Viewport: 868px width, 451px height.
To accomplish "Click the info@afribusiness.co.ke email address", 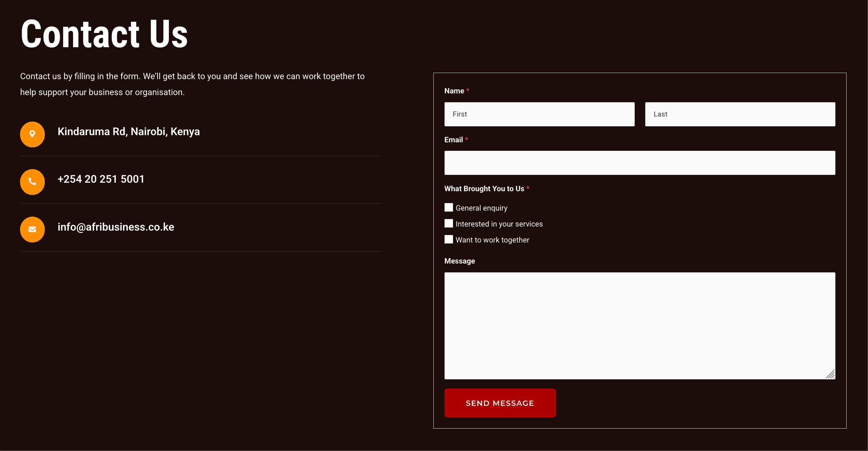I will (116, 227).
